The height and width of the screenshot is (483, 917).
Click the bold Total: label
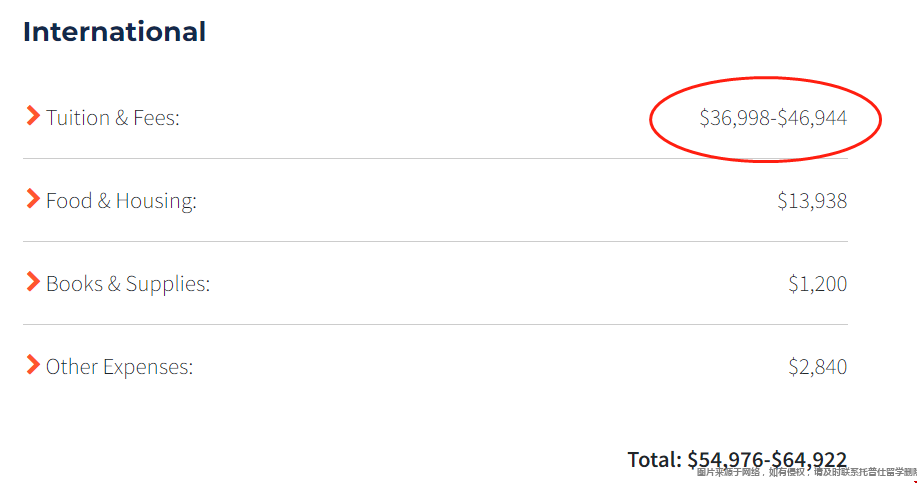(x=654, y=460)
